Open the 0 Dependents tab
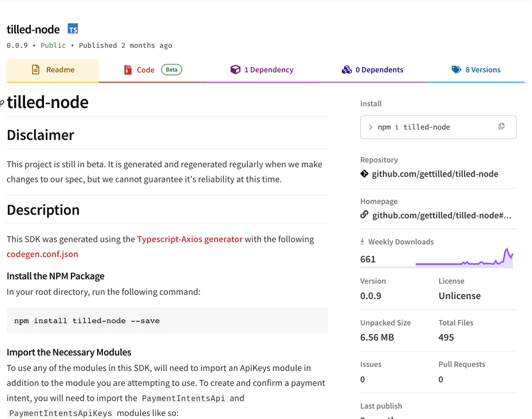The height and width of the screenshot is (419, 532). tap(372, 70)
